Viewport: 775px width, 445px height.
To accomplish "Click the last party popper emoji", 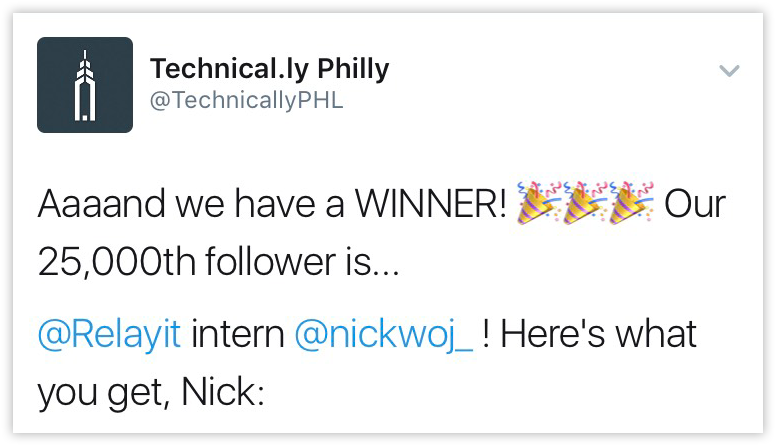I will (634, 205).
